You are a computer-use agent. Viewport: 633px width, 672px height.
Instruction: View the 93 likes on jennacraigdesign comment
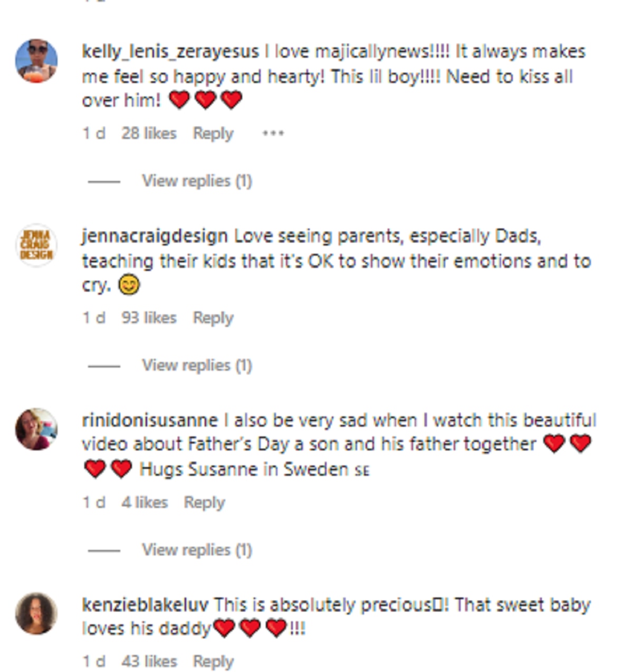[149, 318]
